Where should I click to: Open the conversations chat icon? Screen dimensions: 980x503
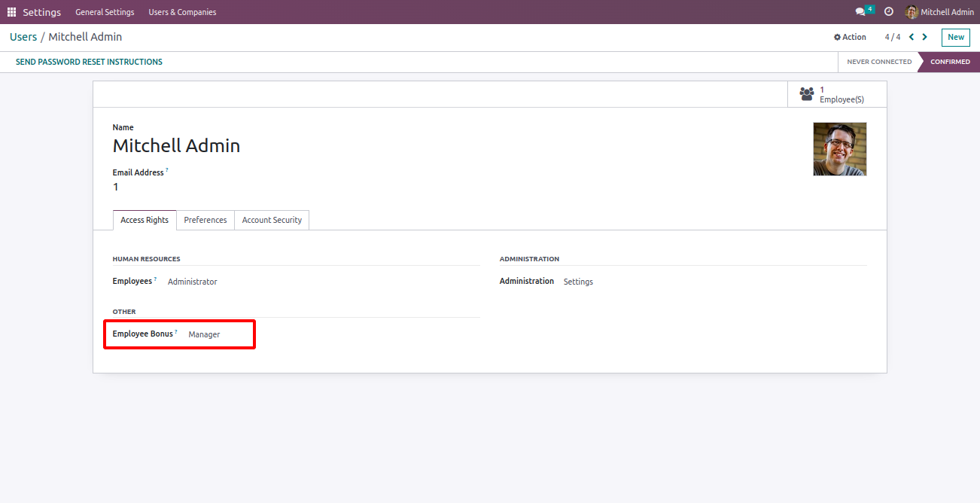pyautogui.click(x=860, y=12)
